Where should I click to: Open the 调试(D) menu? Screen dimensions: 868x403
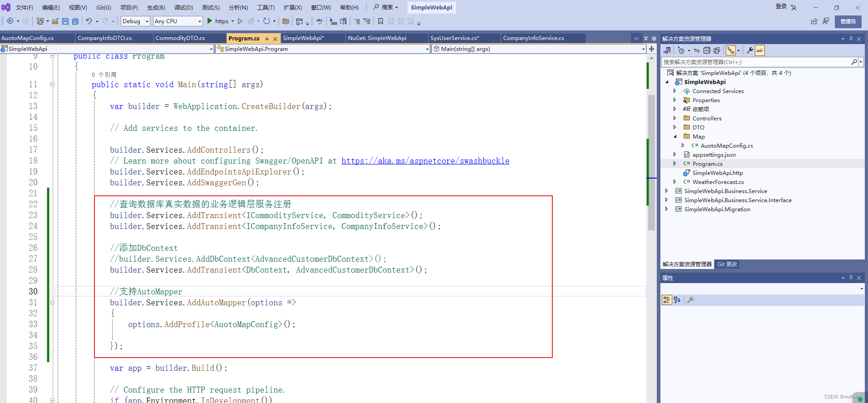184,7
